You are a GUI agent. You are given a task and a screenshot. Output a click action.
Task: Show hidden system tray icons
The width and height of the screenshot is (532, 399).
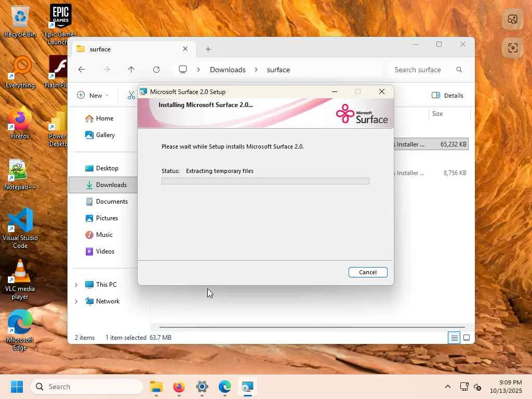tap(448, 387)
